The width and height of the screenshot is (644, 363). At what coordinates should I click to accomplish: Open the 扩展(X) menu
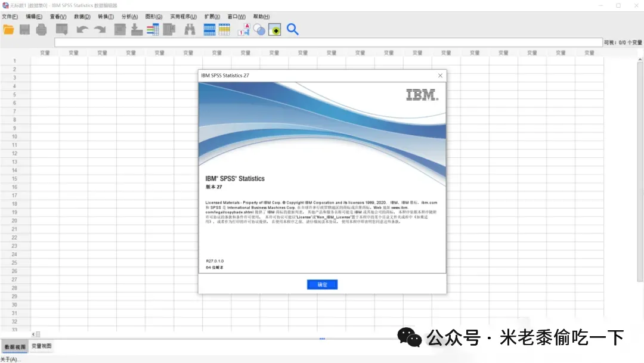(212, 17)
